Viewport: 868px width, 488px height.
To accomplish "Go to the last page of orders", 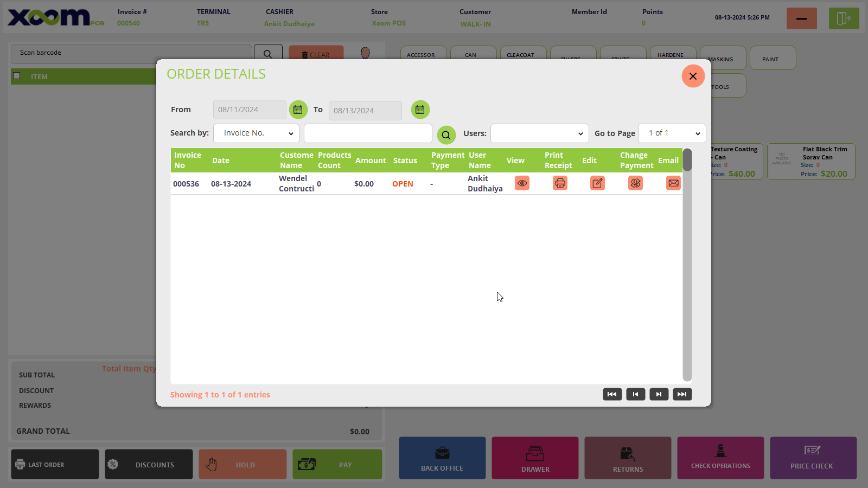I will (x=682, y=394).
